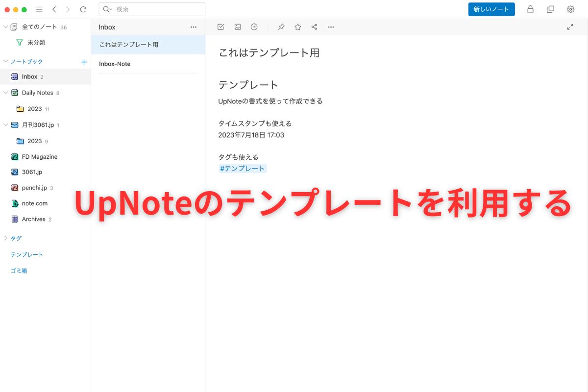Share the note via the share icon
The height and width of the screenshot is (392, 588).
coord(314,27)
